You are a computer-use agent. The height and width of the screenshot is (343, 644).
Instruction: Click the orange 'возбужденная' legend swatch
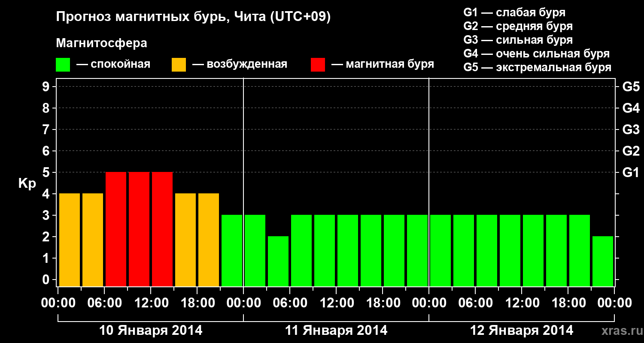point(179,65)
